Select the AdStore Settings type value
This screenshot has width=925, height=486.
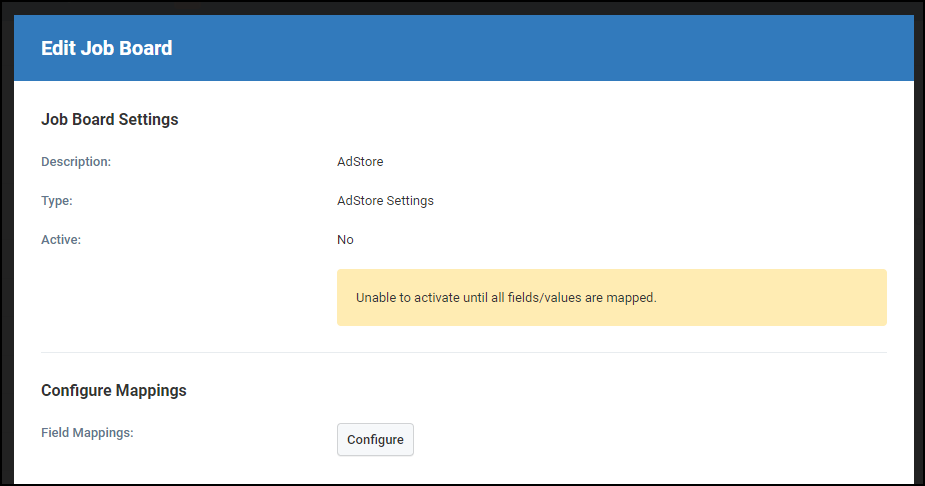click(385, 201)
